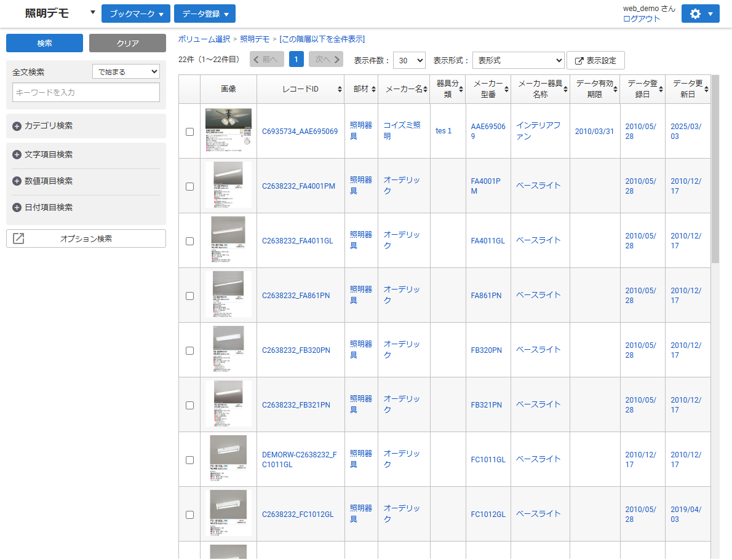Open the で始まる match-type dropdown
The width and height of the screenshot is (732, 560).
(x=126, y=71)
